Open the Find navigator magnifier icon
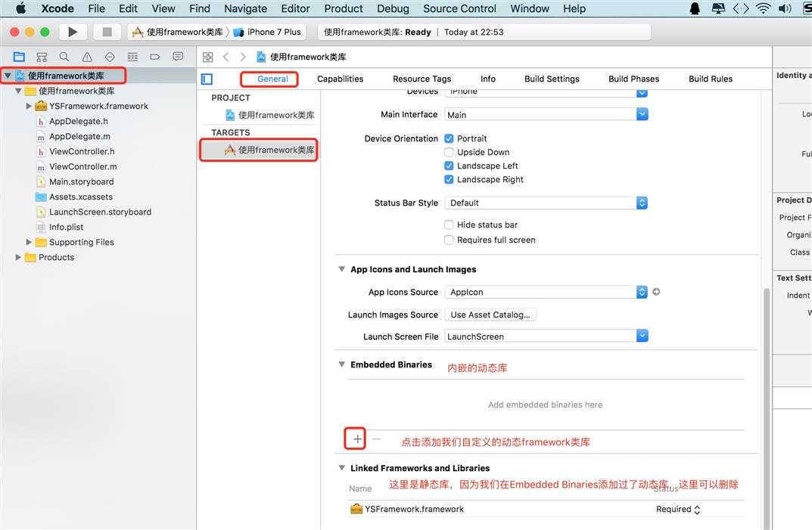The height and width of the screenshot is (530, 812). pos(64,57)
